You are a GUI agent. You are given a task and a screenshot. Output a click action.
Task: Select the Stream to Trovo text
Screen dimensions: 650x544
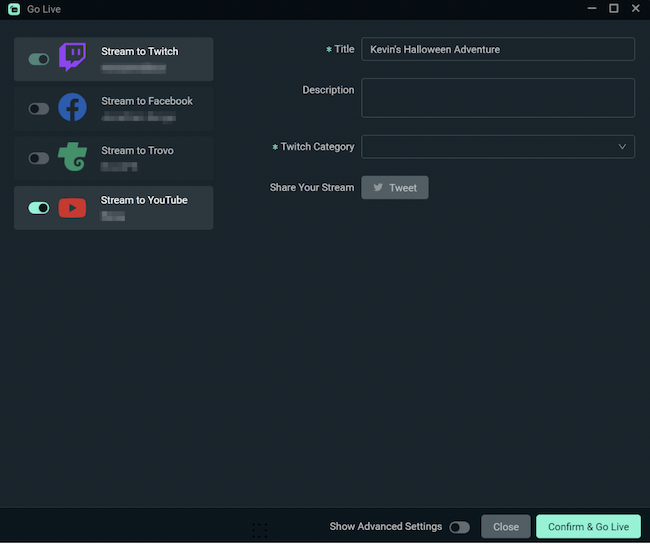[137, 151]
